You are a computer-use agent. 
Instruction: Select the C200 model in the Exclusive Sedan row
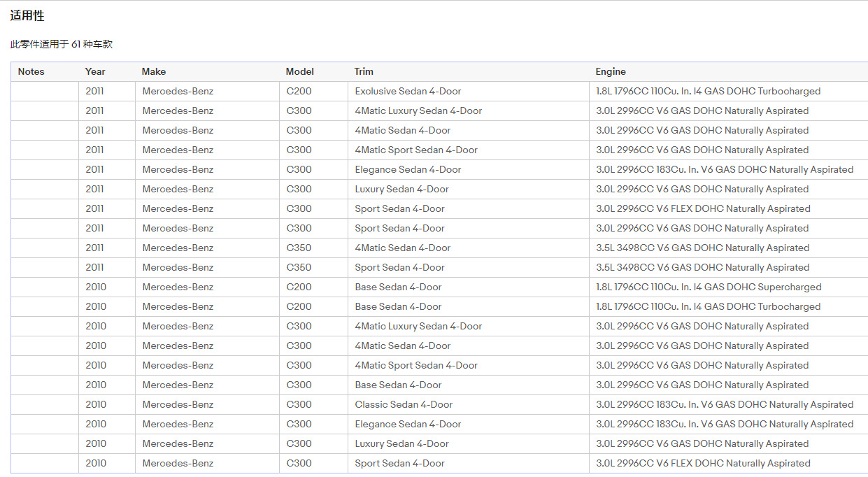pyautogui.click(x=299, y=91)
